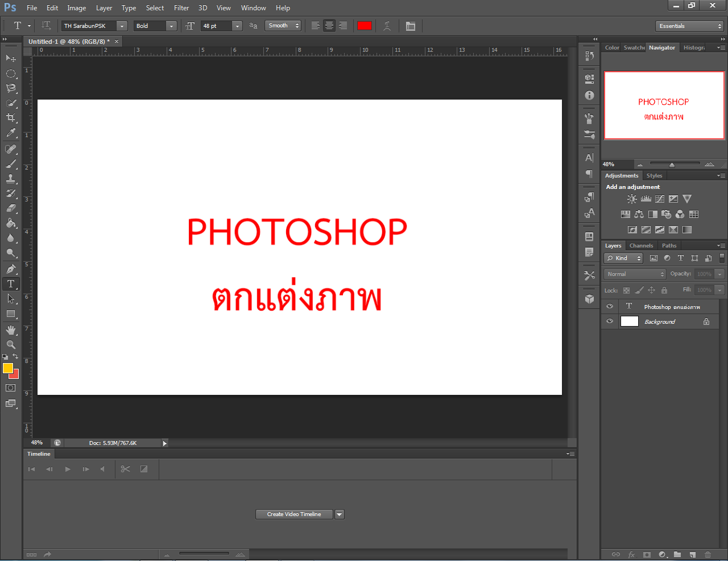Viewport: 728px width, 561px height.
Task: Select the History Brush tool
Action: (11, 193)
